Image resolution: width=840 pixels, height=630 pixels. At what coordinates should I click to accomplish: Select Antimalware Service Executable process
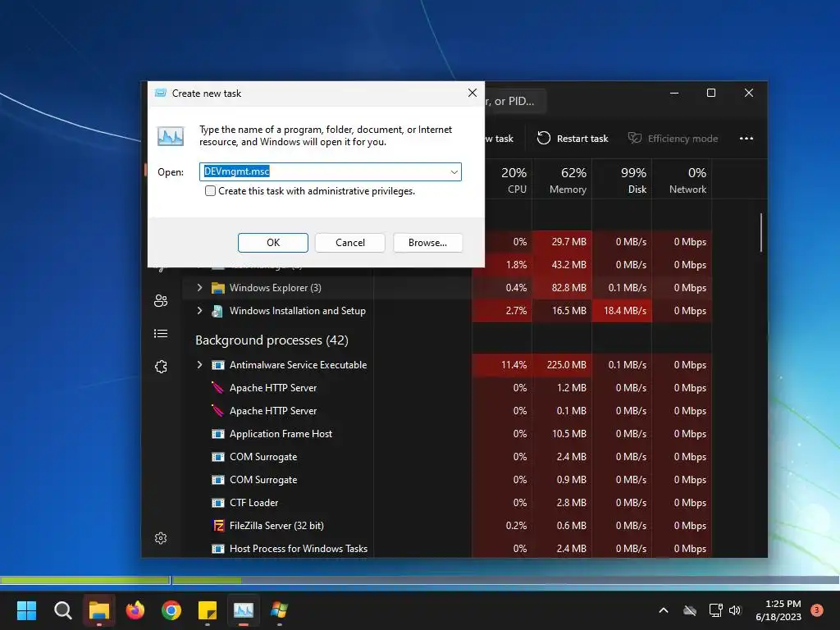(298, 365)
